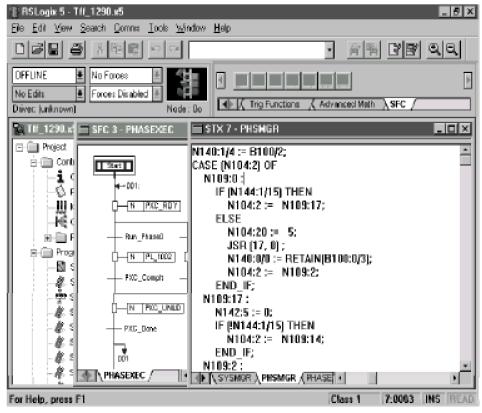
Task: Open the Edit menu
Action: [39, 28]
